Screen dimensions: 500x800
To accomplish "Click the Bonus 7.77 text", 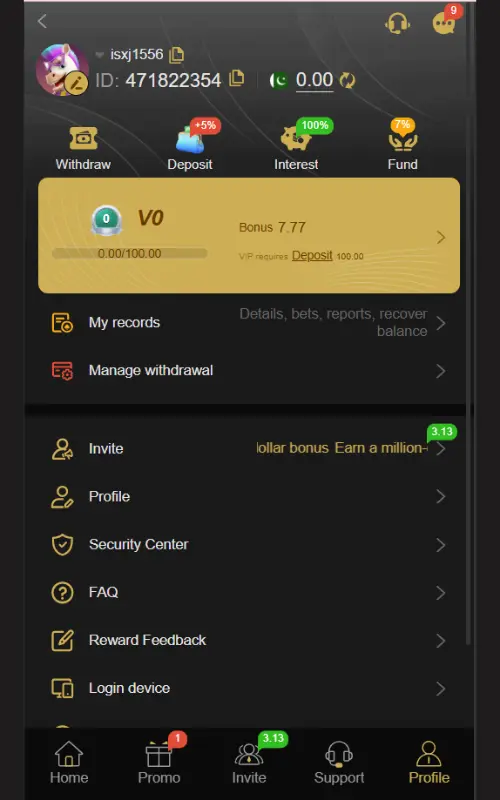I will pos(272,227).
